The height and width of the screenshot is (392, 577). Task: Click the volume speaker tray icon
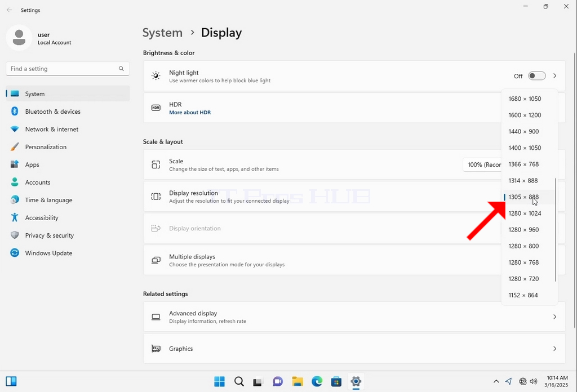(534, 381)
